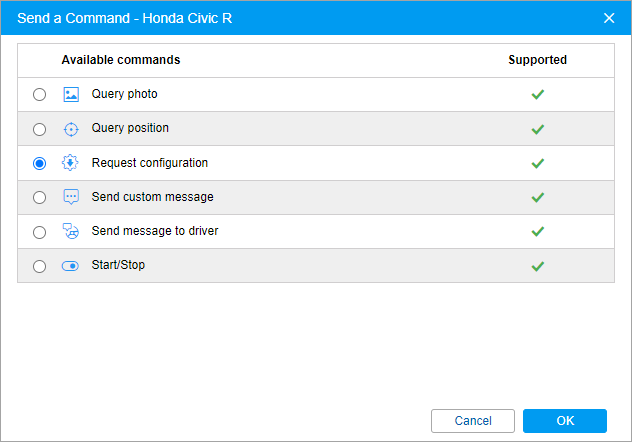Screen dimensions: 632x442
Task: Click the Request configuration gear icon
Action: click(70, 163)
